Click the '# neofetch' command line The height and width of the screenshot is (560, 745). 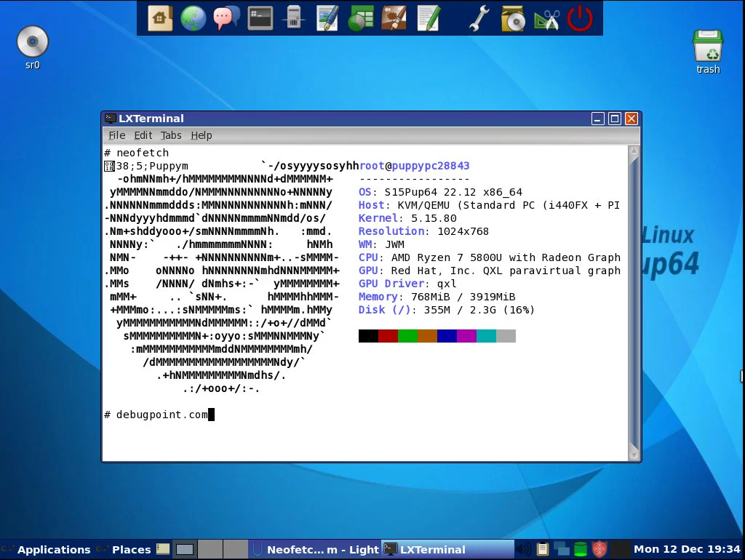(137, 153)
